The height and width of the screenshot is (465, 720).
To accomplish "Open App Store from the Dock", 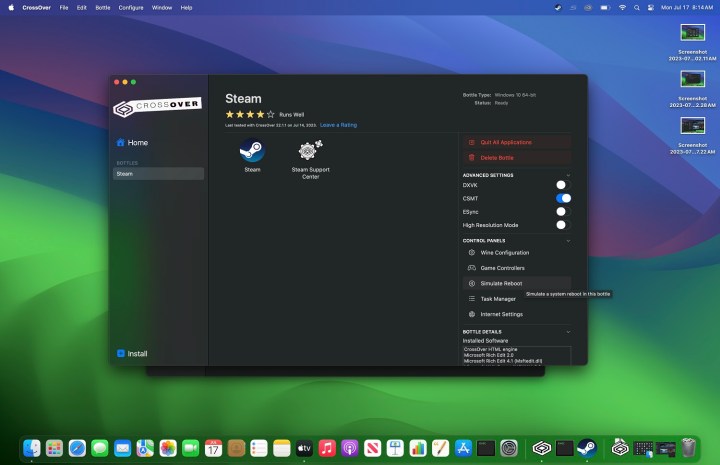I will click(x=463, y=448).
